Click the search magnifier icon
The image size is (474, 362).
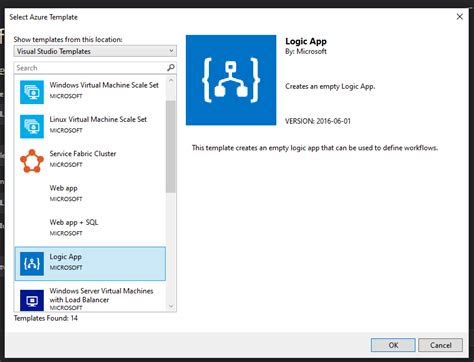pyautogui.click(x=171, y=68)
